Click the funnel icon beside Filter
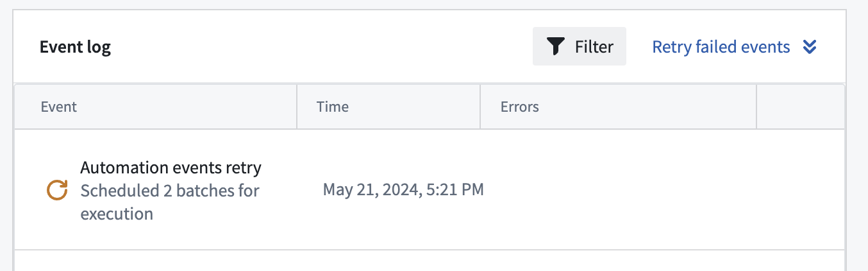Screen dimensions: 868x271 tap(555, 46)
